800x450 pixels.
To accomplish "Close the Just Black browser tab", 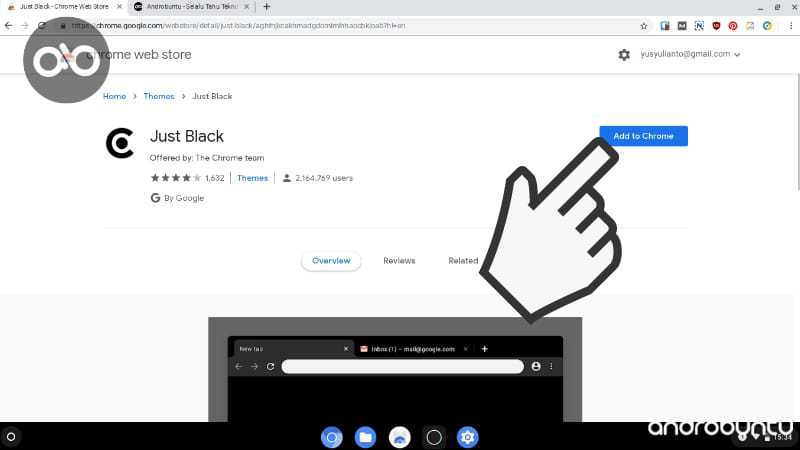I will (119, 7).
